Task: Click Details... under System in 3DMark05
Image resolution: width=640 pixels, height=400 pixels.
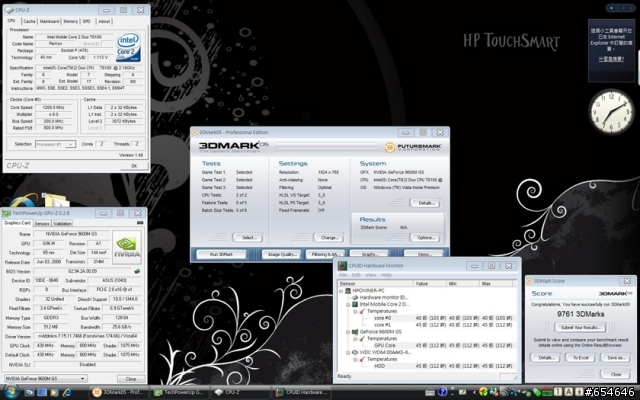Action: 425,203
